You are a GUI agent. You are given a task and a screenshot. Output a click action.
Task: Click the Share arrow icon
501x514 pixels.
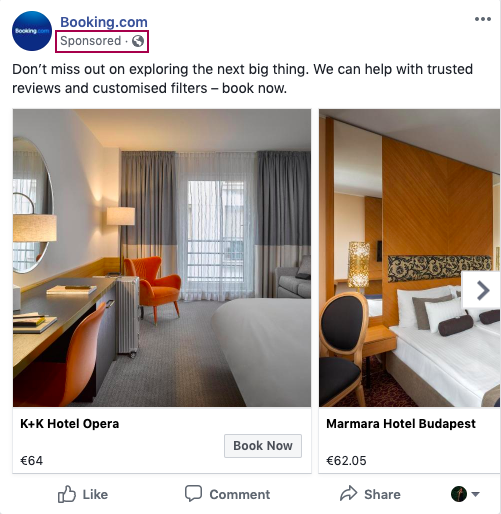pos(348,494)
